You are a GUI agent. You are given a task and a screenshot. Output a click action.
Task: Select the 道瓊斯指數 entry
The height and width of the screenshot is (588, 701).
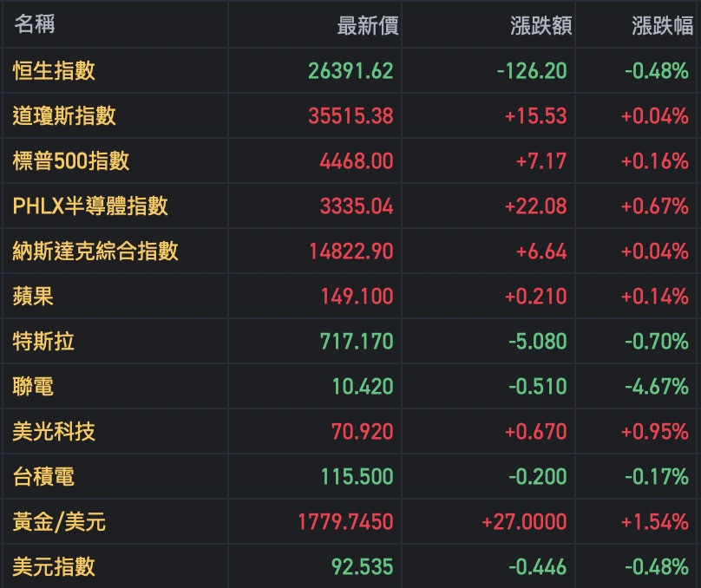tap(64, 116)
